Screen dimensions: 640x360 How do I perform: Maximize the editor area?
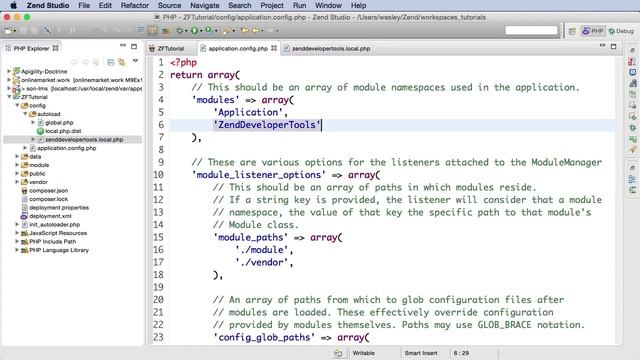pos(613,47)
